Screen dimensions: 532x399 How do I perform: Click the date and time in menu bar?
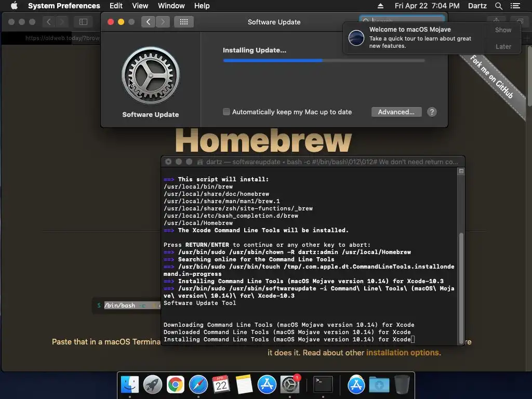pyautogui.click(x=427, y=6)
